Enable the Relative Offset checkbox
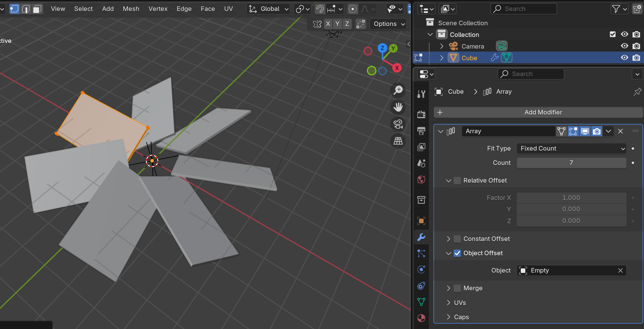Image resolution: width=644 pixels, height=329 pixels. [x=457, y=180]
